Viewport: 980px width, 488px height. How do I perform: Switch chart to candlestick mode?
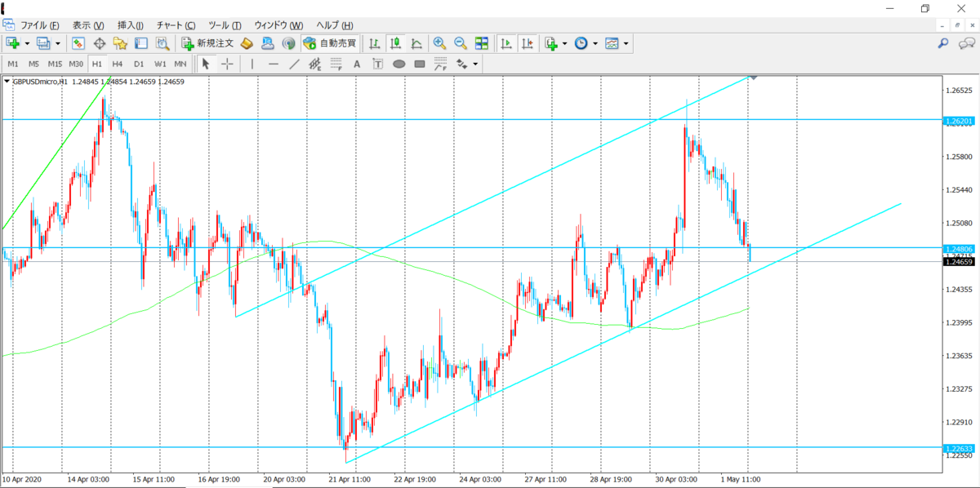[396, 43]
